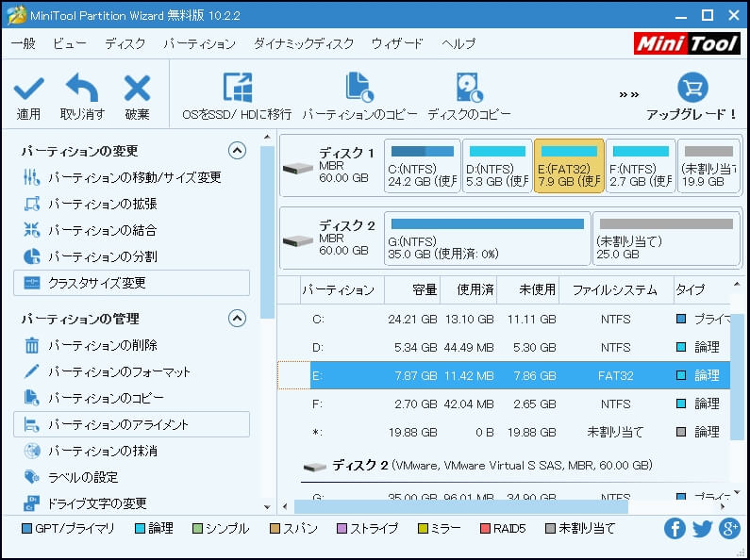This screenshot has height=560, width=750.
Task: Open the ビュー menu
Action: tap(70, 43)
